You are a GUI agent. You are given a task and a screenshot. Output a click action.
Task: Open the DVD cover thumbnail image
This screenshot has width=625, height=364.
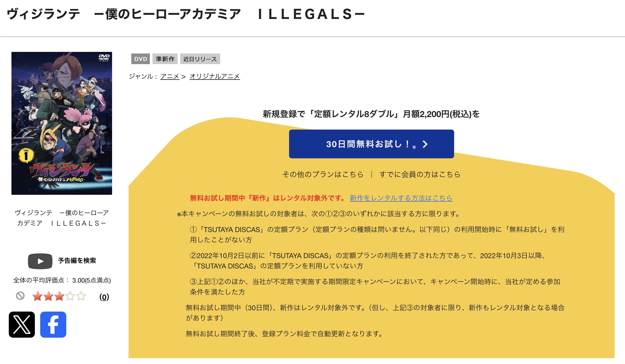coord(62,123)
